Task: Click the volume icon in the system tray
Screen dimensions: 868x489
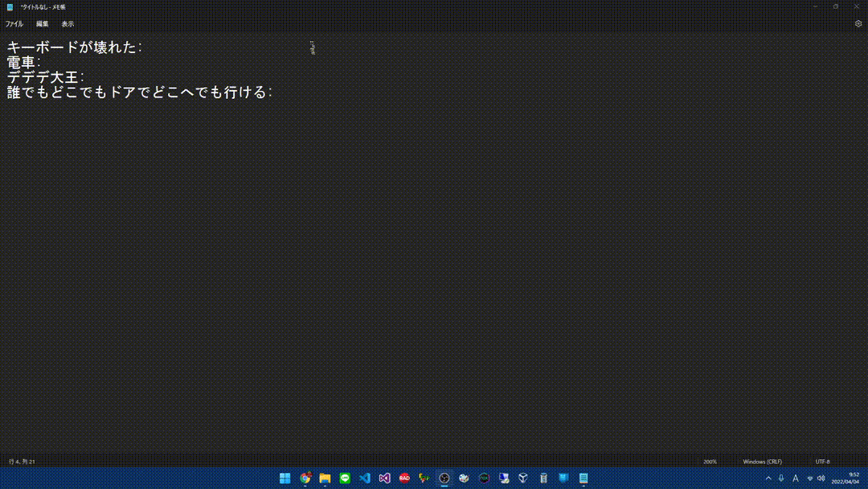Action: pos(821,478)
